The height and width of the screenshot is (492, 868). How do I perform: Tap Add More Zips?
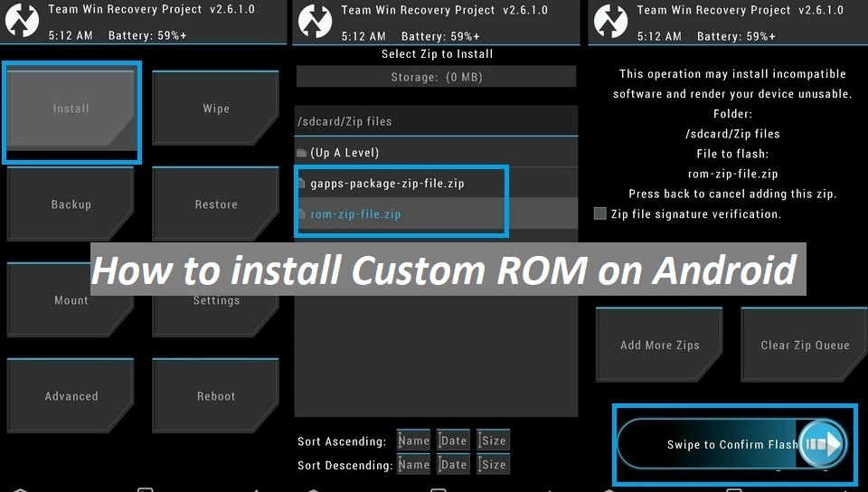tap(659, 345)
